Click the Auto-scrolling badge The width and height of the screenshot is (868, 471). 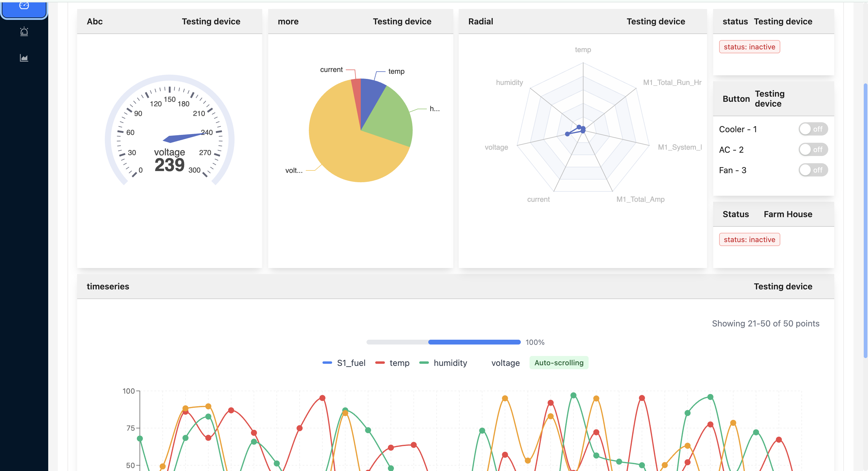coord(559,363)
